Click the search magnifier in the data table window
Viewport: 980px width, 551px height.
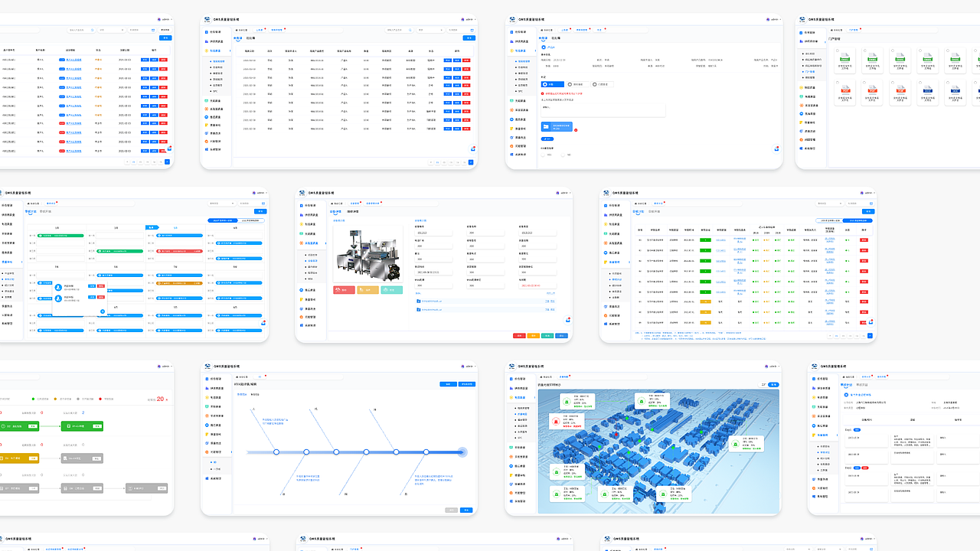410,30
